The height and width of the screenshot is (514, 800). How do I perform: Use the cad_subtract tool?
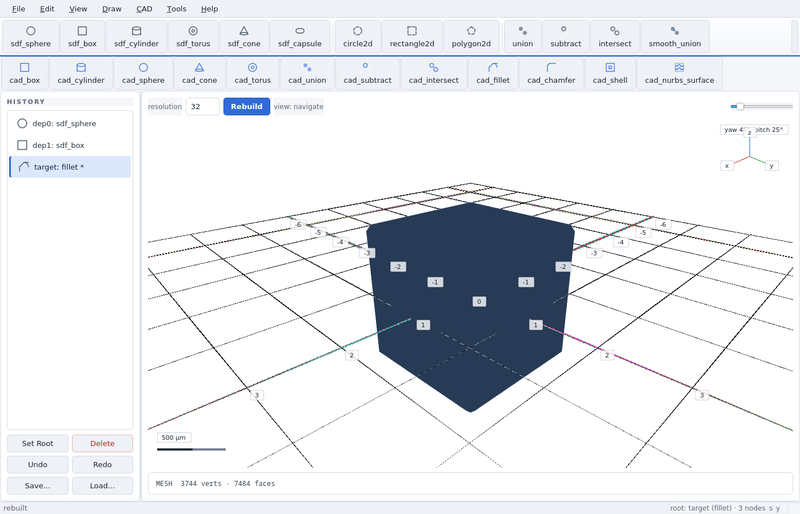(367, 74)
